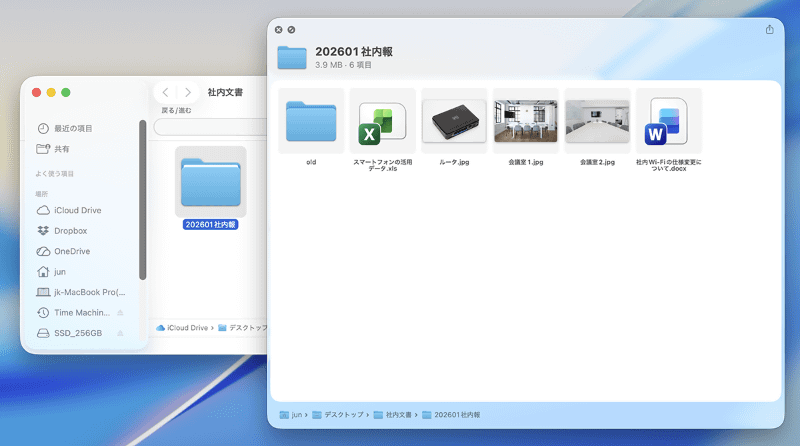Image resolution: width=800 pixels, height=446 pixels.
Task: Click iCloud Drive in Finder path bar
Action: pyautogui.click(x=183, y=328)
